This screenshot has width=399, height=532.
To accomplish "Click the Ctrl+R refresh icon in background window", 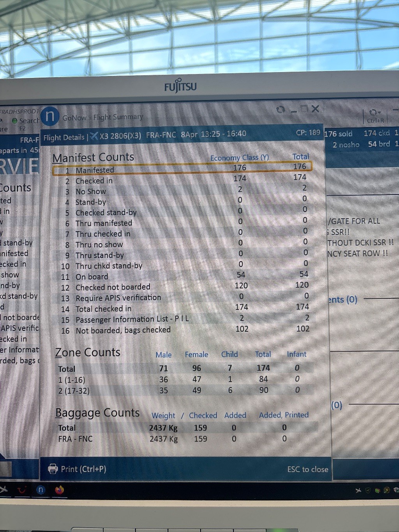I will (x=373, y=113).
